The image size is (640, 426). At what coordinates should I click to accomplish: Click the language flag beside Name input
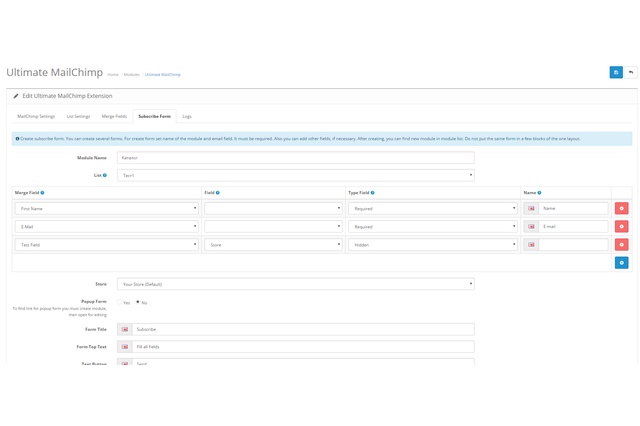click(x=531, y=209)
